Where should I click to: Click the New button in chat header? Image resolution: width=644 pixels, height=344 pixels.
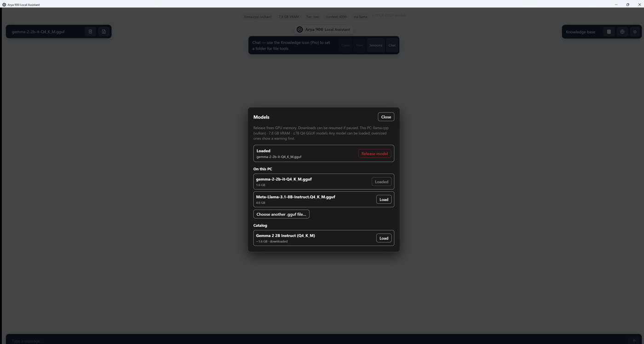click(x=360, y=45)
